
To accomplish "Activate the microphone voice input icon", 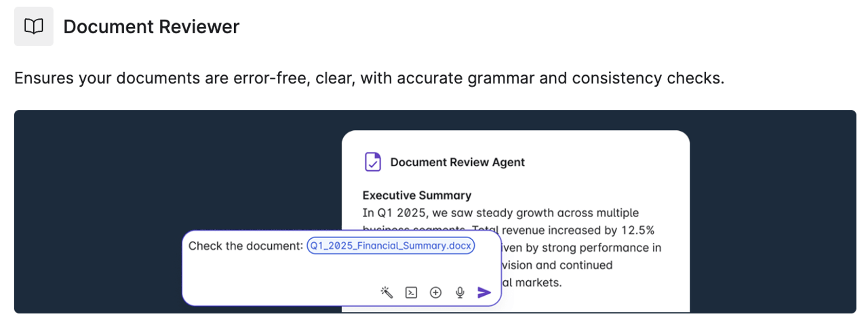I will pos(460,292).
